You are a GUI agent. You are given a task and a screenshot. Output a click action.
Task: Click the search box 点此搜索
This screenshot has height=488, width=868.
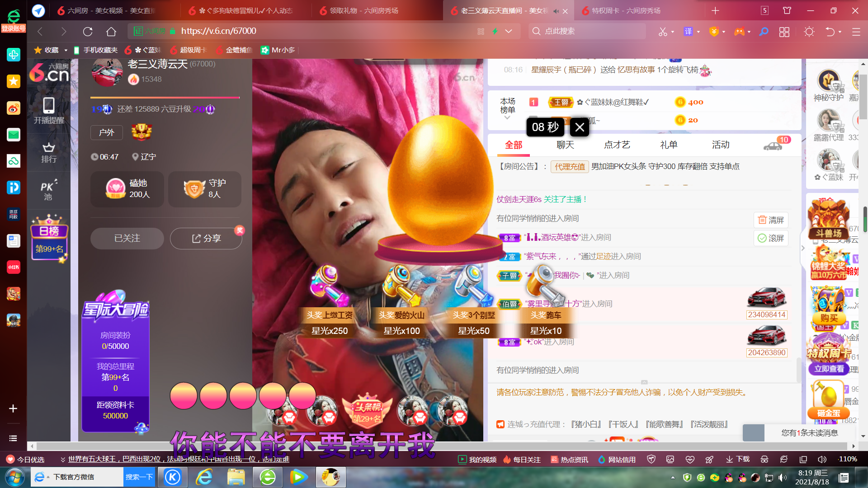[588, 31]
